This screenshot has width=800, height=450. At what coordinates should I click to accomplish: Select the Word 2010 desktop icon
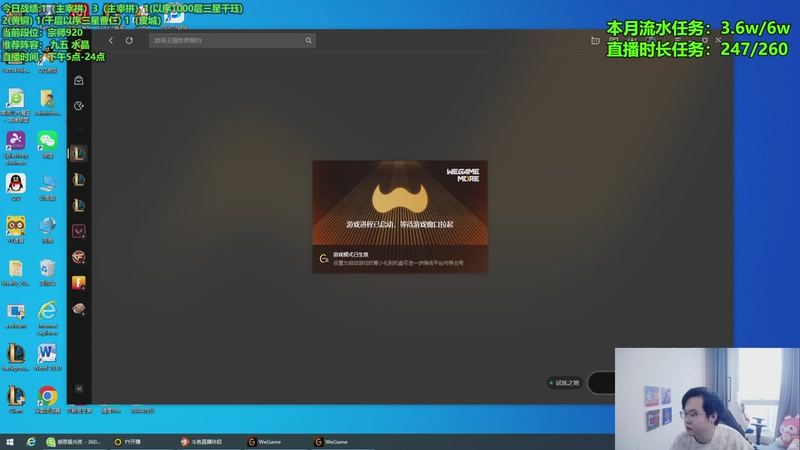coord(47,357)
